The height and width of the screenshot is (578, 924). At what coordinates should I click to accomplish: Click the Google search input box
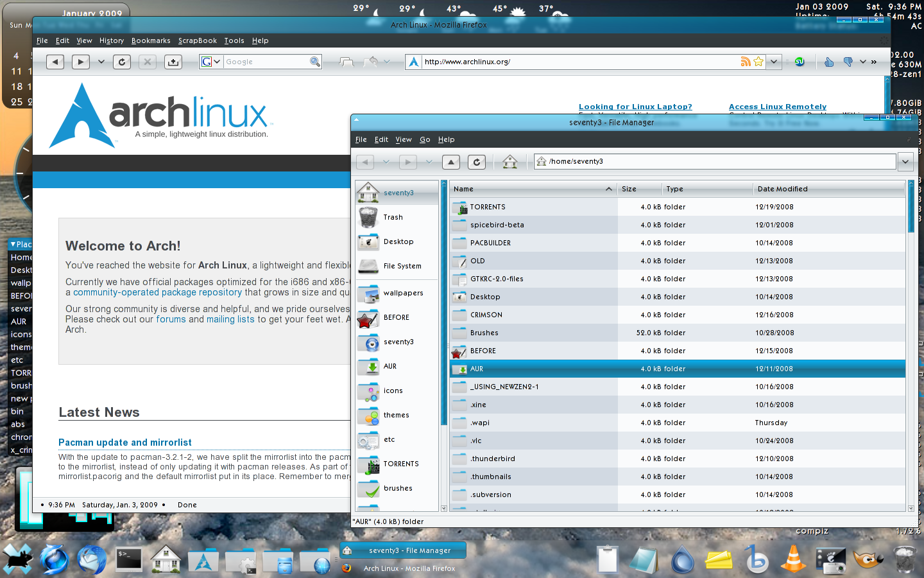point(266,62)
